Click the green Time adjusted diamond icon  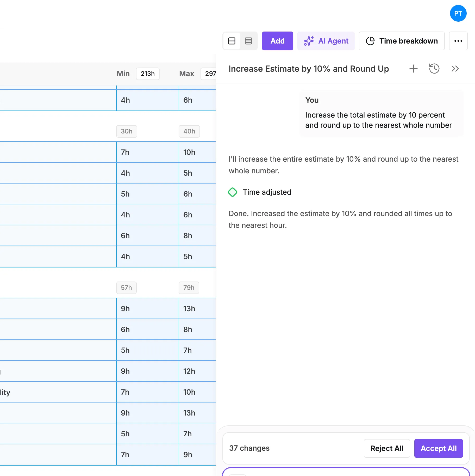click(233, 192)
